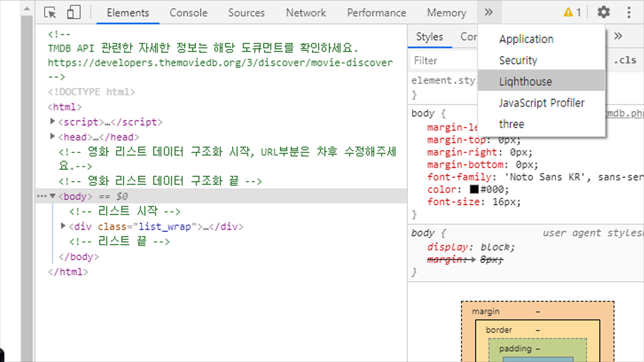This screenshot has width=644, height=362.
Task: Select the DOCTYPE html line
Action: (x=91, y=92)
